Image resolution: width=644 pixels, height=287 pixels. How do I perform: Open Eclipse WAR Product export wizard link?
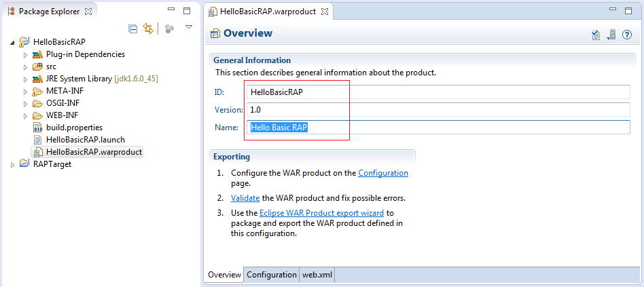321,213
